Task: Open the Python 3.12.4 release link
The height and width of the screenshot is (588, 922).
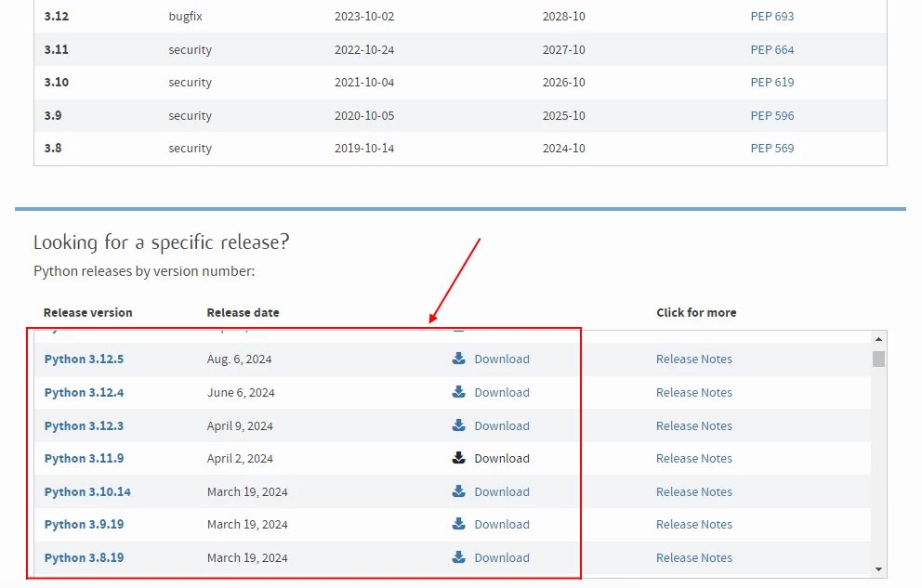Action: click(x=84, y=392)
